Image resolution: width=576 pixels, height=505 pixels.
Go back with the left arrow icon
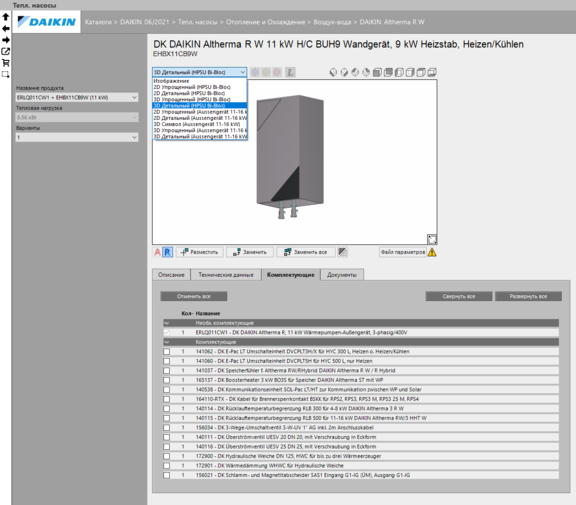coord(6,28)
